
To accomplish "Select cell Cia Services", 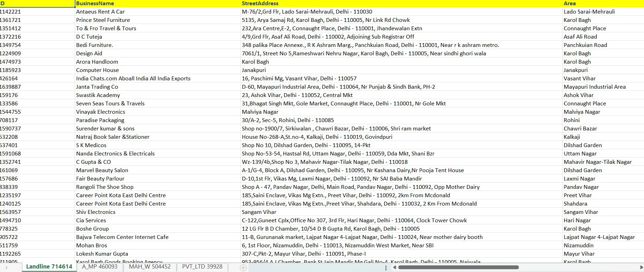I will coord(157,220).
